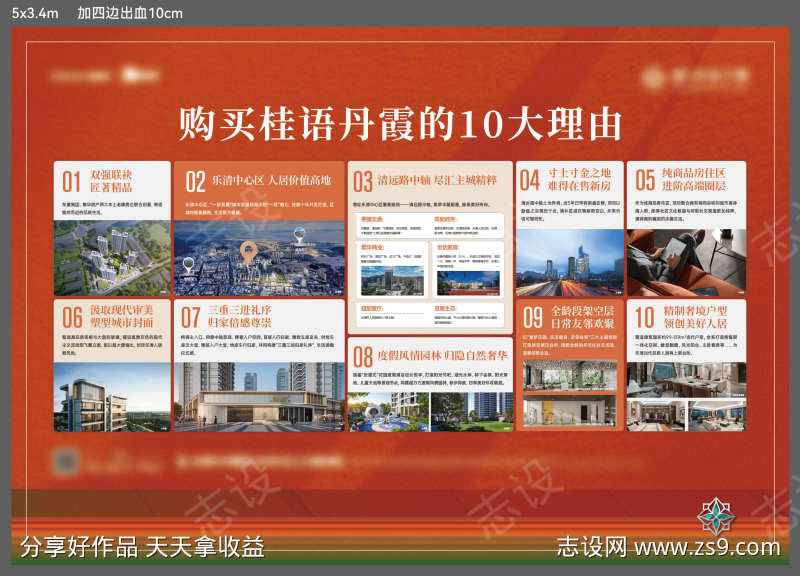Select the 02 乐清中心区 人居价值高地 heading
The height and width of the screenshot is (576, 800).
[x=258, y=181]
